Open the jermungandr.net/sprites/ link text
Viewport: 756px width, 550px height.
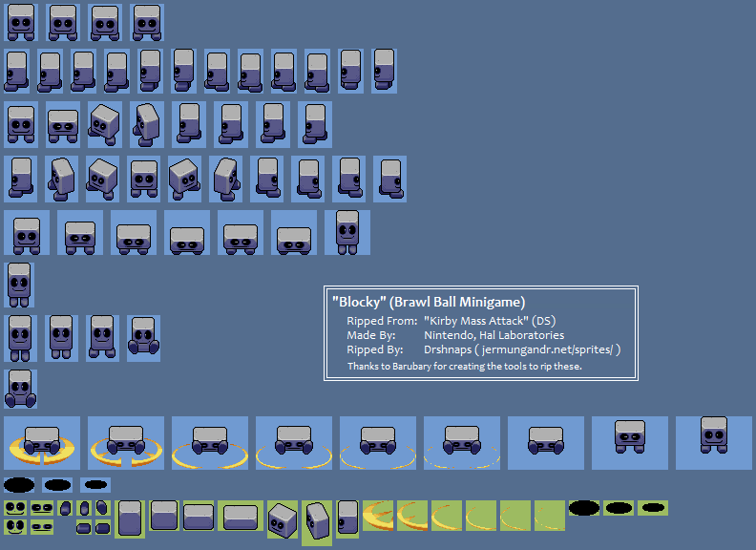coord(551,349)
